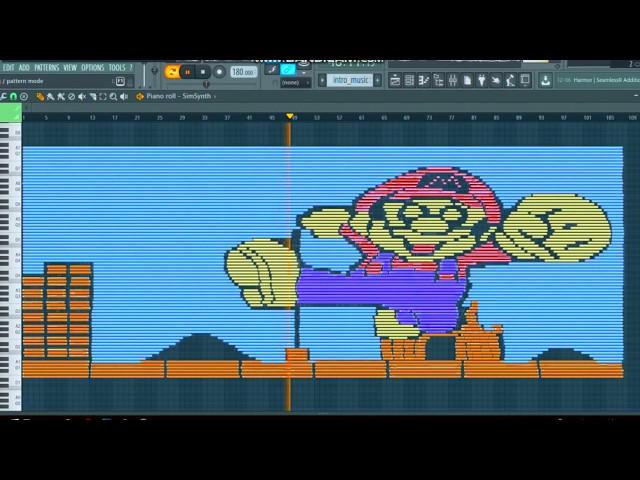Open the Piano roll - SimSynth target dropdown
The image size is (640, 480).
(x=181, y=96)
